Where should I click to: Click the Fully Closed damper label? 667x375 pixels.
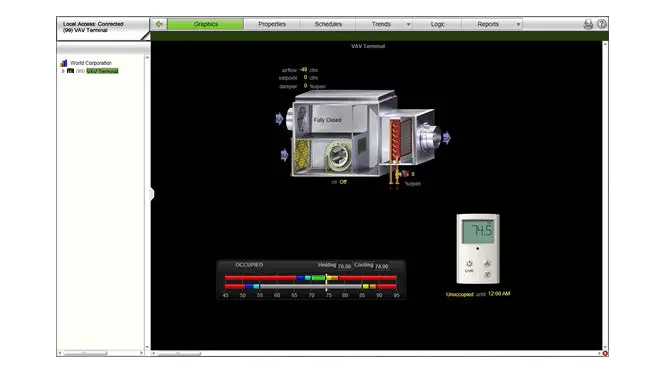click(327, 120)
